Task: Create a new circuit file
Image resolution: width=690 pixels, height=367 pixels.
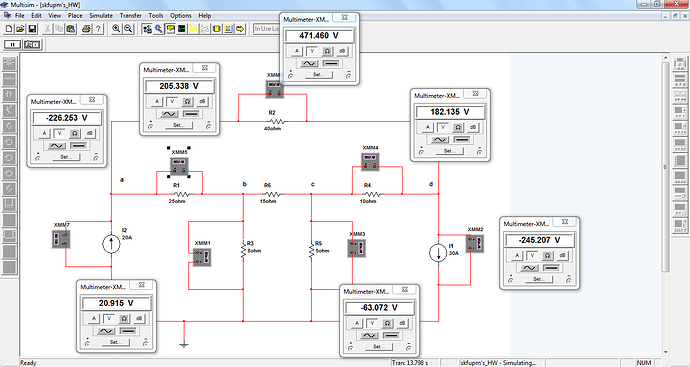Action: (9, 29)
